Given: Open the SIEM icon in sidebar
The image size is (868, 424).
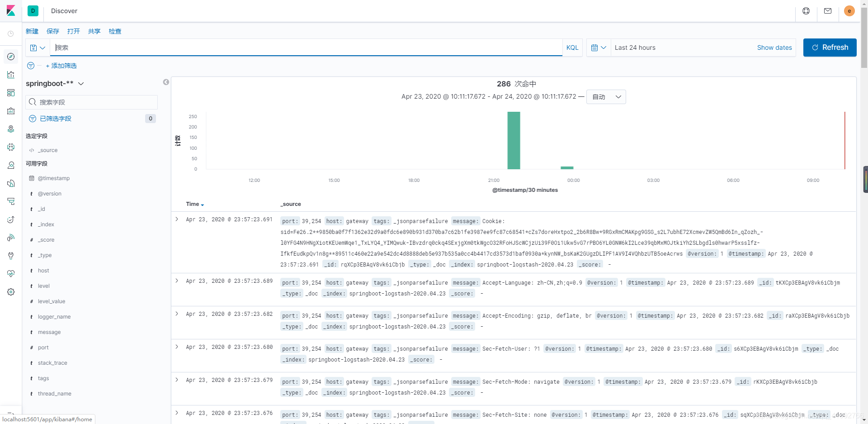Looking at the screenshot, I should pyautogui.click(x=11, y=238).
